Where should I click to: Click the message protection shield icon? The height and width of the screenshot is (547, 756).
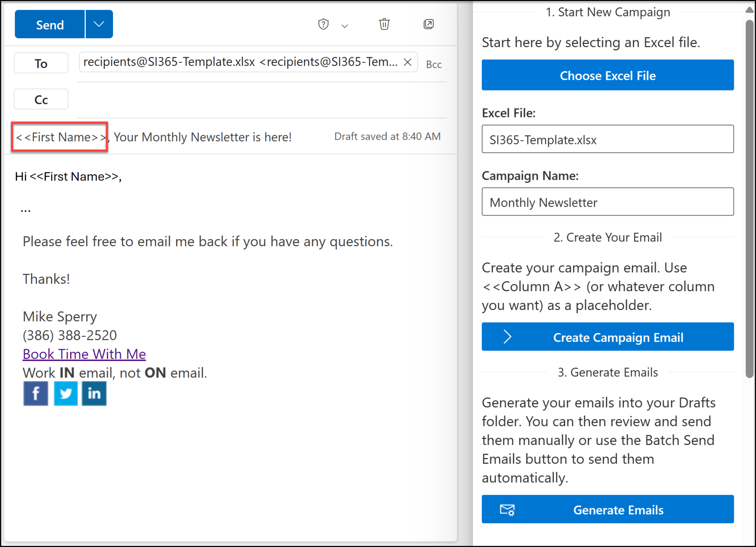tap(323, 24)
